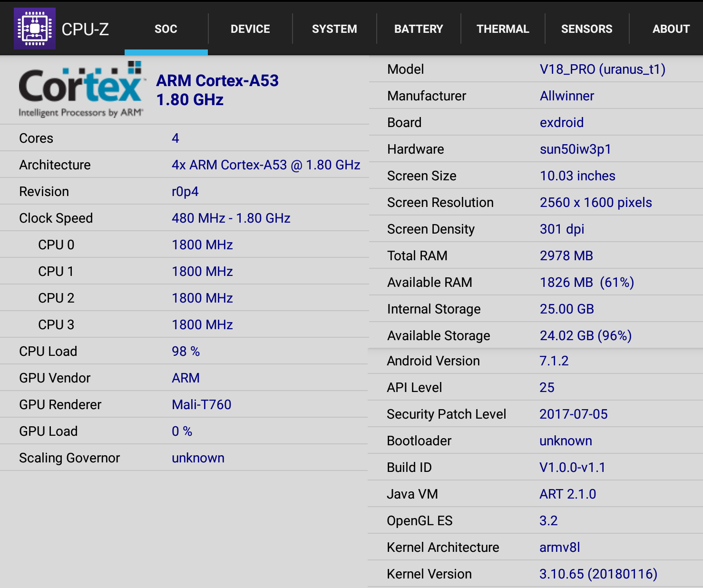This screenshot has width=703, height=588.
Task: Select CPU Load value 98 %
Action: click(186, 351)
